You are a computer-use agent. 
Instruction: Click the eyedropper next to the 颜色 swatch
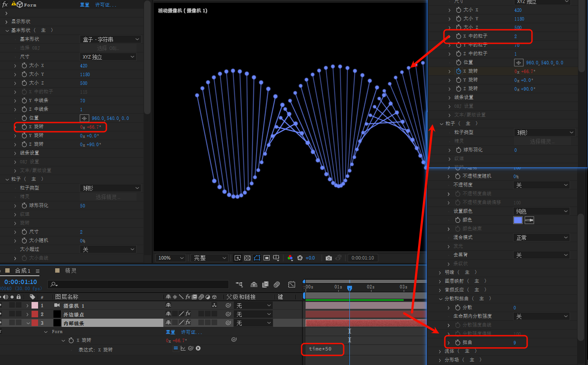[530, 220]
